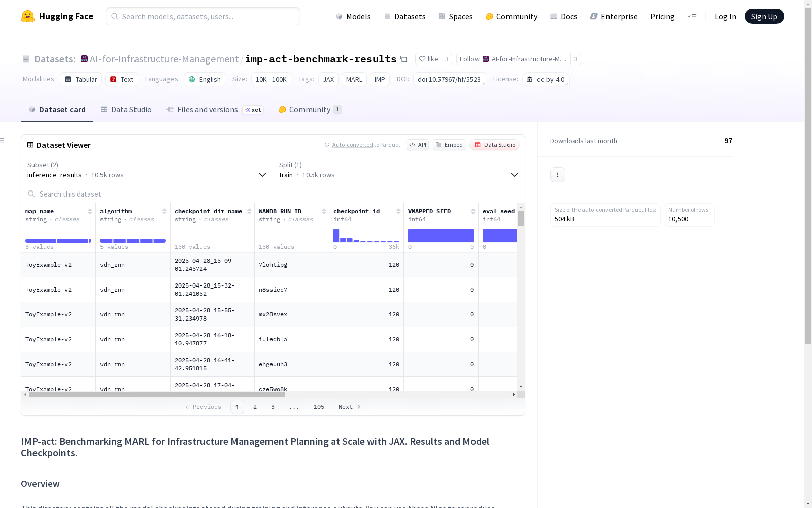Image resolution: width=812 pixels, height=508 pixels.
Task: Open the Files and versions tab
Action: (215, 110)
